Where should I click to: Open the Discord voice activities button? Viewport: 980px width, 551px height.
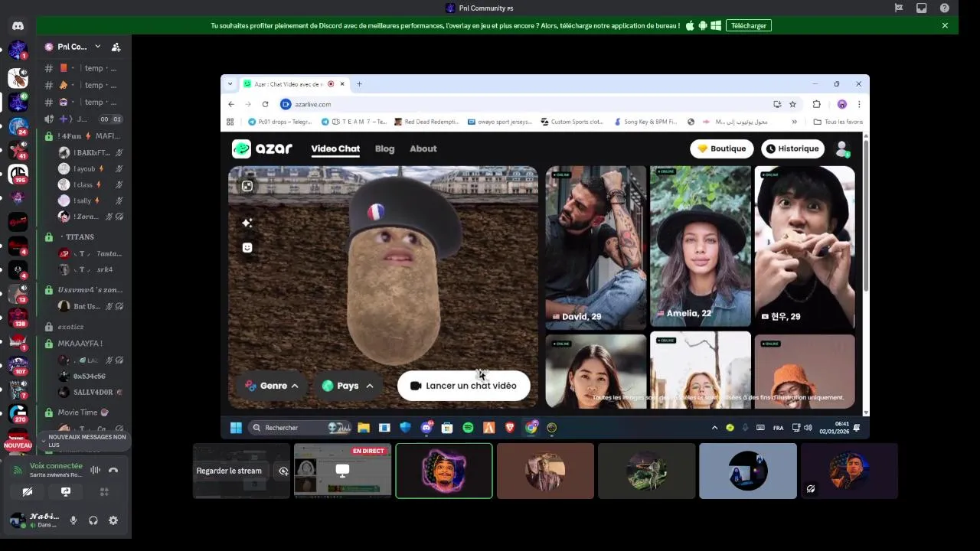[x=104, y=492]
